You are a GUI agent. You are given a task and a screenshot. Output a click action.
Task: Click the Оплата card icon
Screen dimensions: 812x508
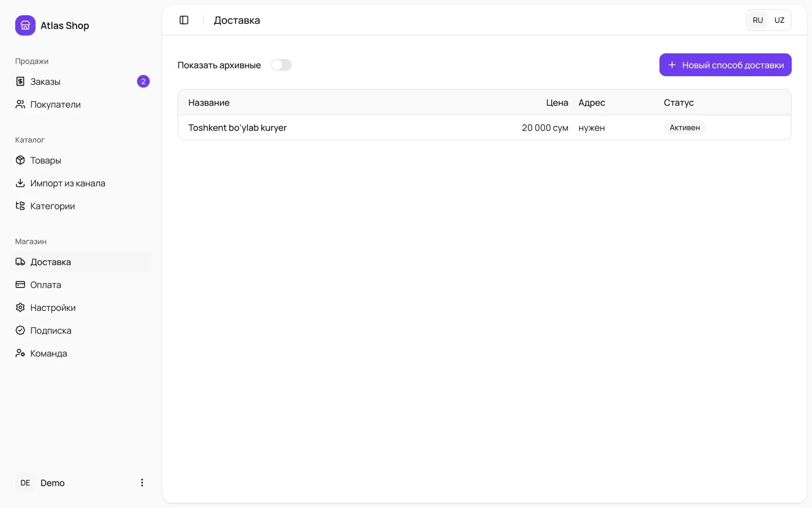pos(20,284)
